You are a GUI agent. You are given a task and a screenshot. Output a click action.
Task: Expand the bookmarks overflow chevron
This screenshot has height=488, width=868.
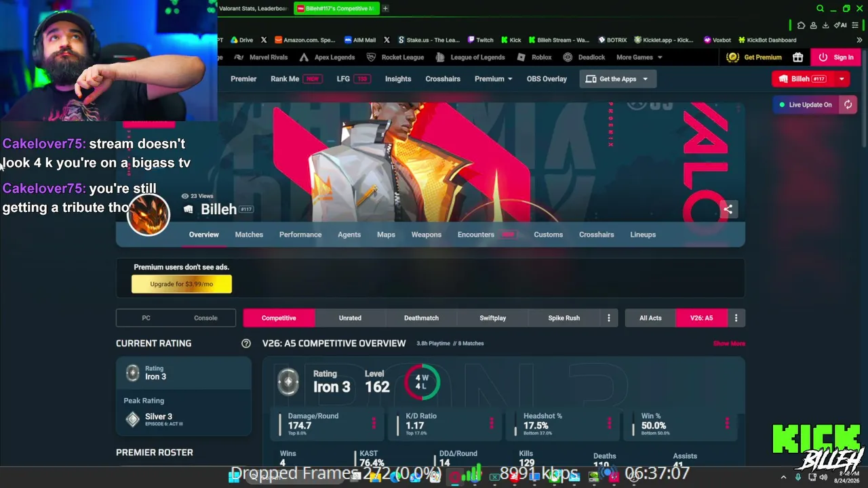point(859,40)
